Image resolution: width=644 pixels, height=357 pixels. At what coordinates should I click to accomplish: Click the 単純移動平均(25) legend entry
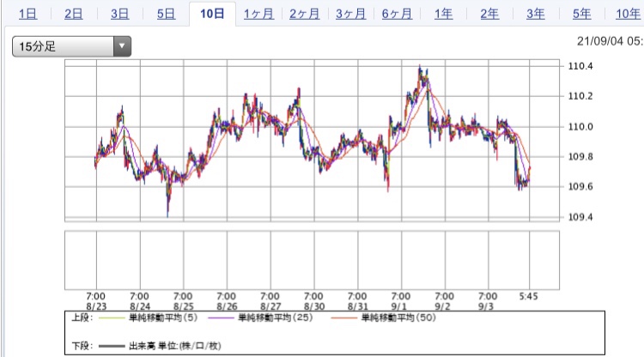pyautogui.click(x=275, y=318)
